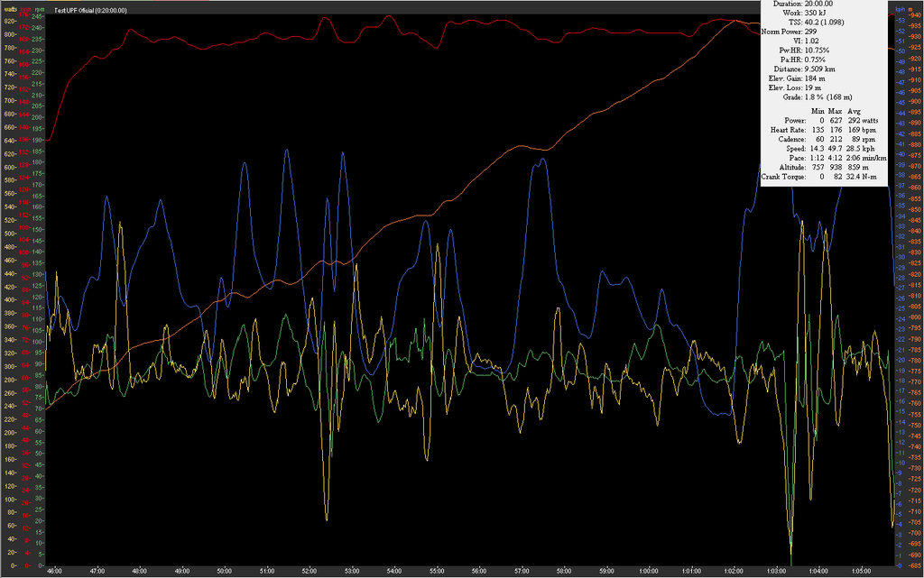Image resolution: width=924 pixels, height=578 pixels.
Task: Select the 57:00 time axis tick
Action: pyautogui.click(x=522, y=571)
